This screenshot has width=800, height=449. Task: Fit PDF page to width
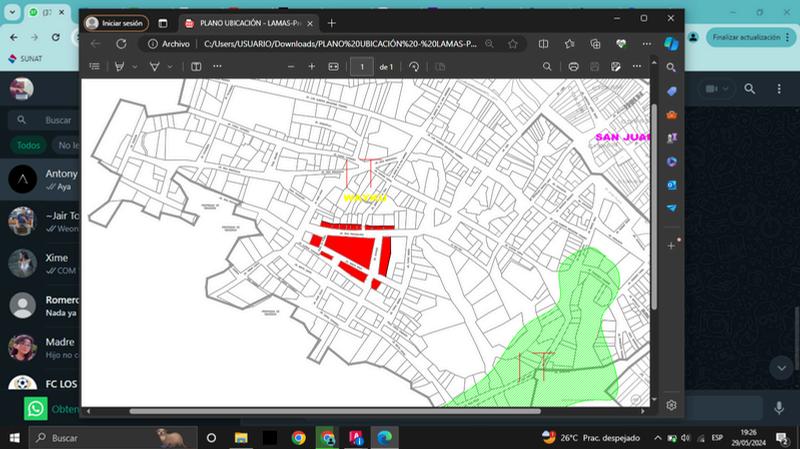coord(333,67)
